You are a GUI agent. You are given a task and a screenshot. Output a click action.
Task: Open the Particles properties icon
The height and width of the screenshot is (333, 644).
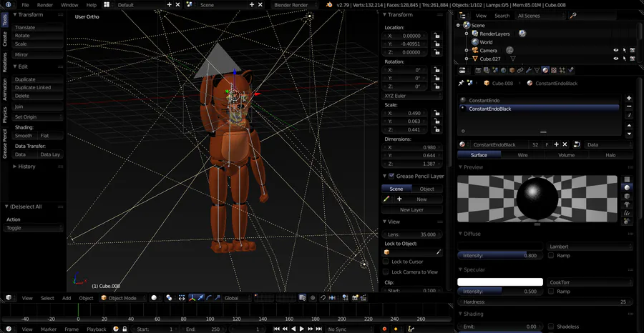(x=562, y=71)
